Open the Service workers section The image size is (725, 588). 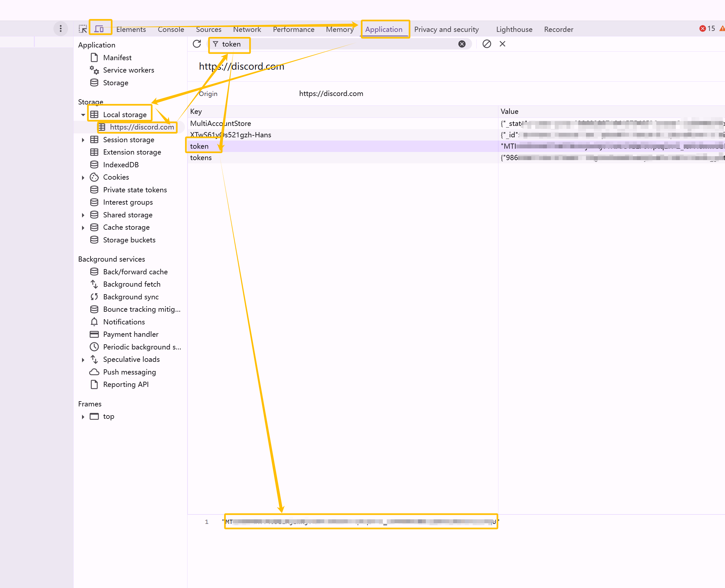(128, 70)
